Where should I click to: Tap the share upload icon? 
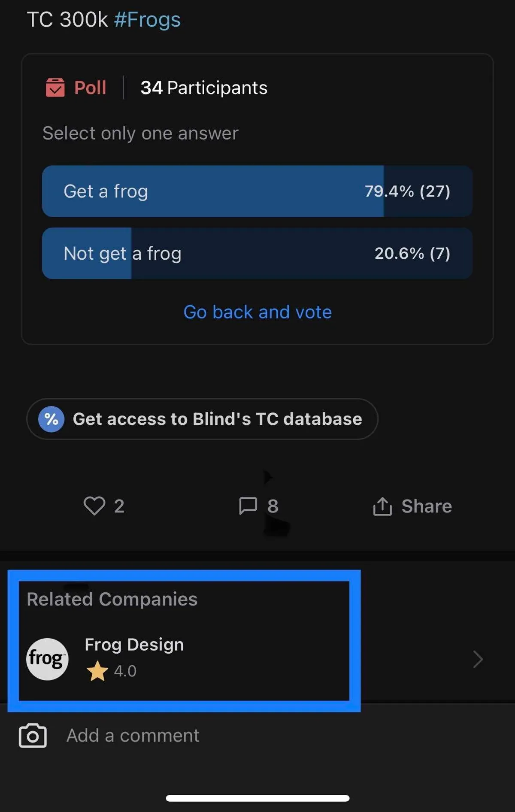382,506
